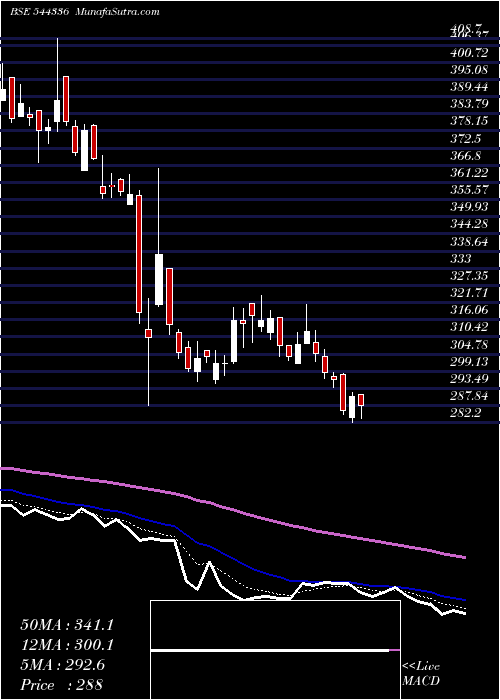
Task: Click the 366.8 price axis label
Action: coord(465,156)
